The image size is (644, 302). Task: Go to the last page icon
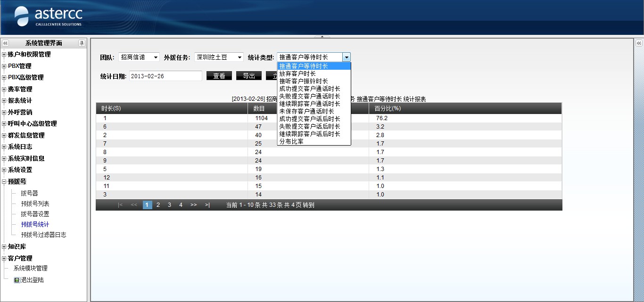207,205
